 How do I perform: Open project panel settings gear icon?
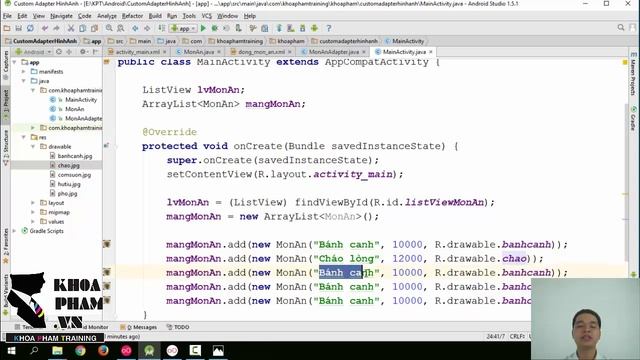[83, 52]
